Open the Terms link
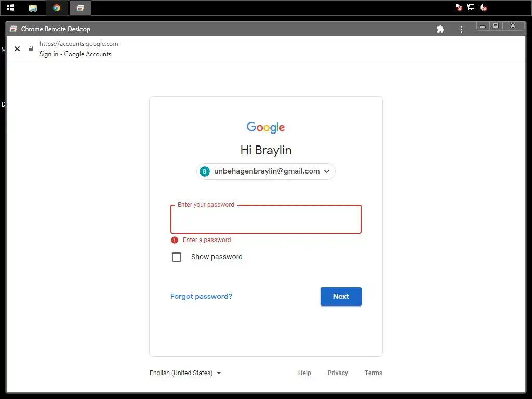Viewport: 532px width, 399px height. pos(373,373)
